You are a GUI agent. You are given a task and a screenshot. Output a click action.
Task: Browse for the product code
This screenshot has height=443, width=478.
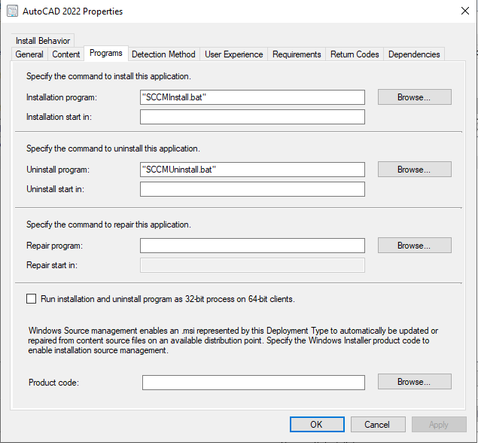[415, 381]
